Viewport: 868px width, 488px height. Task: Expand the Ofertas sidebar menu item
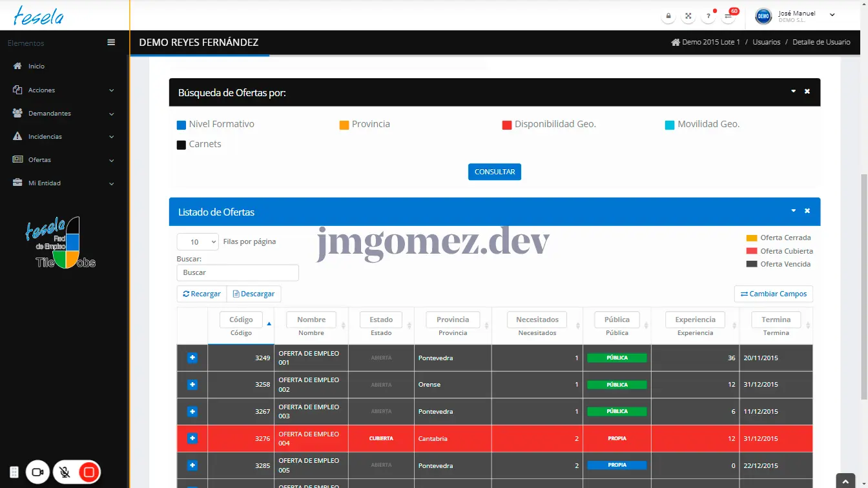(63, 160)
